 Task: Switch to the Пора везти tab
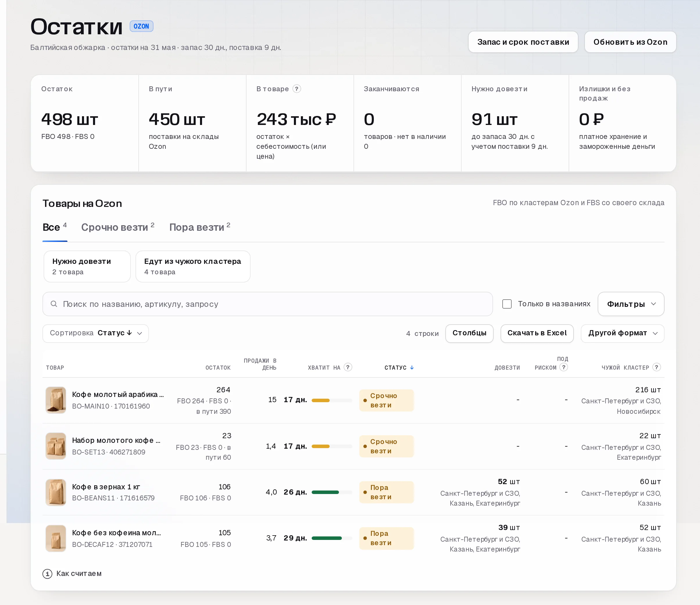[x=200, y=227]
